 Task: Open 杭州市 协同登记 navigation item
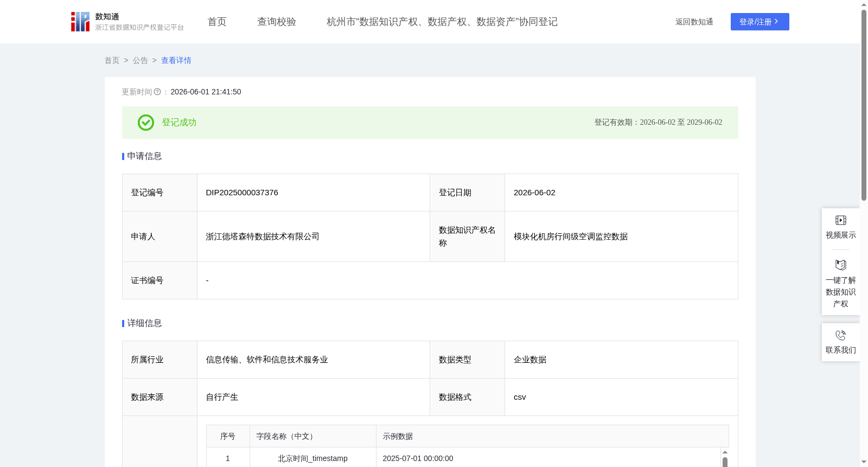[442, 22]
